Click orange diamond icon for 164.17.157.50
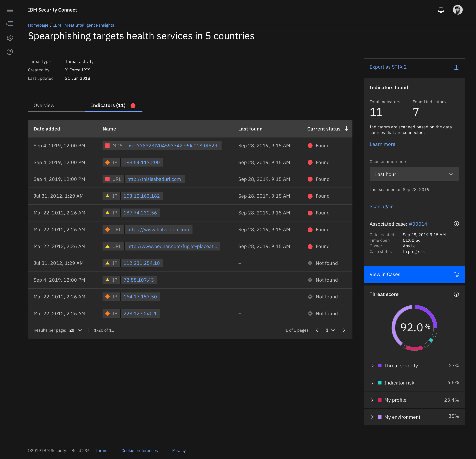This screenshot has width=476, height=459. tap(107, 297)
